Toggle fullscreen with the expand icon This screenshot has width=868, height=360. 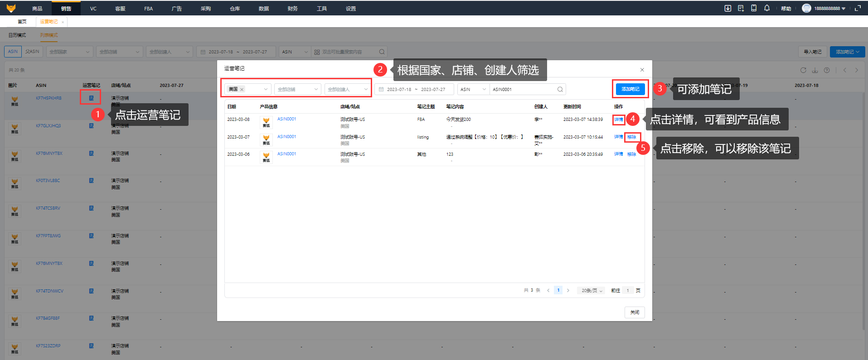pyautogui.click(x=858, y=8)
